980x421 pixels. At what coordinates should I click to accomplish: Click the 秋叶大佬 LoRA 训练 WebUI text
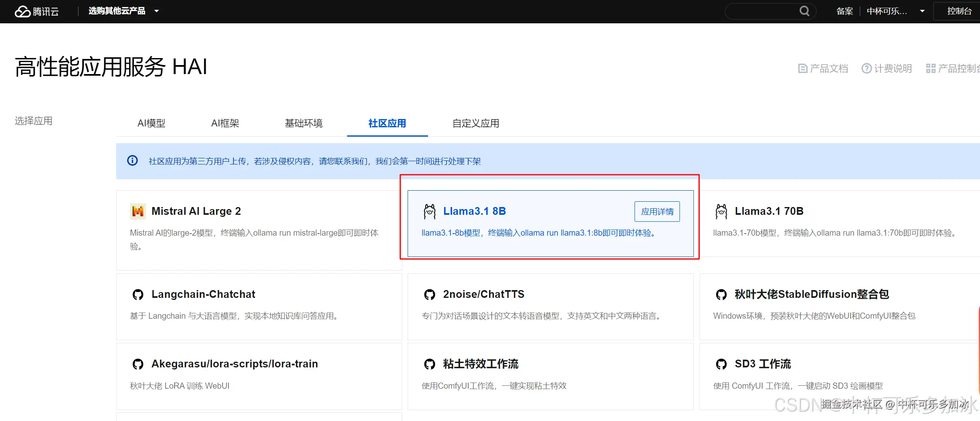pos(180,386)
